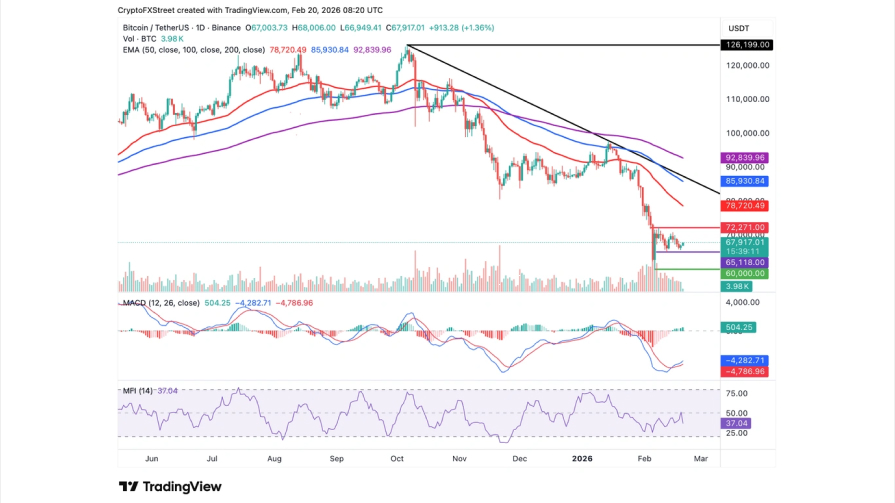Click the red 78,720.49 EMA price tag
This screenshot has width=895, height=503.
pyautogui.click(x=744, y=206)
